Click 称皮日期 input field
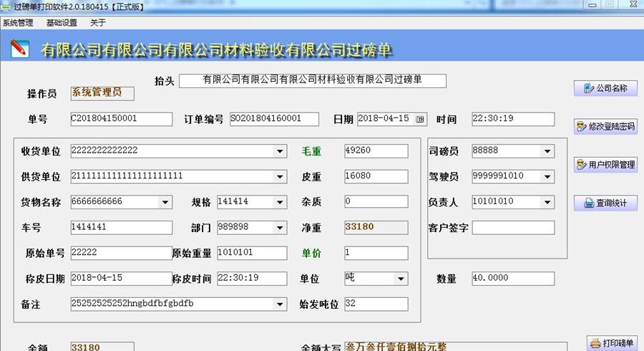Screen dimensions: 644x351 121,279
